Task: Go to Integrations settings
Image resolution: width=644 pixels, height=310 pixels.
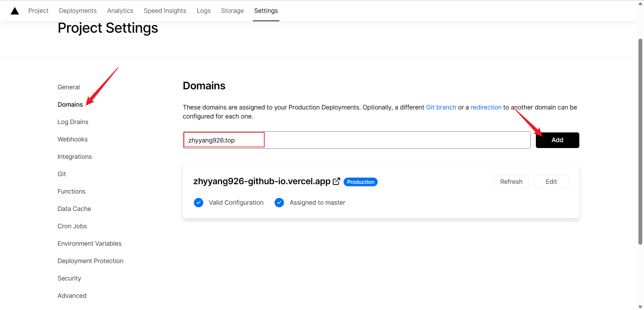Action: pyautogui.click(x=75, y=157)
